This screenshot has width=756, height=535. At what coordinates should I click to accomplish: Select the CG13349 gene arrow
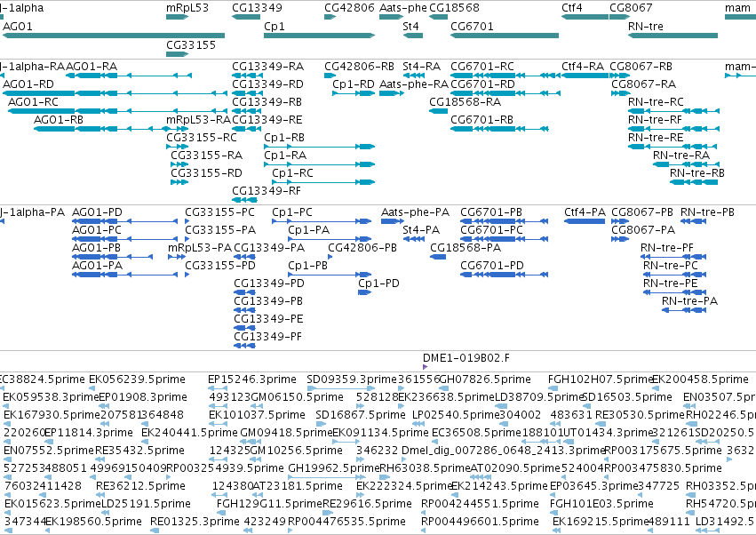[x=246, y=17]
